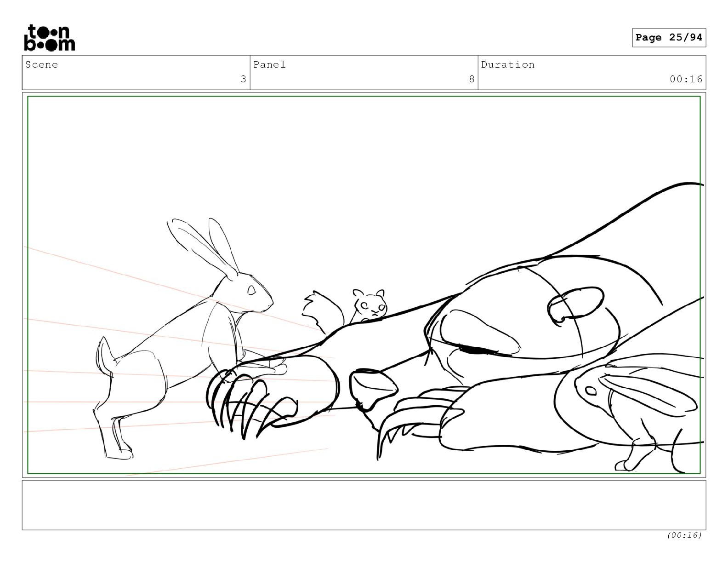Image resolution: width=728 pixels, height=563 pixels.
Task: Click the '(00:16)' timecode below the notes box
Action: [x=685, y=535]
